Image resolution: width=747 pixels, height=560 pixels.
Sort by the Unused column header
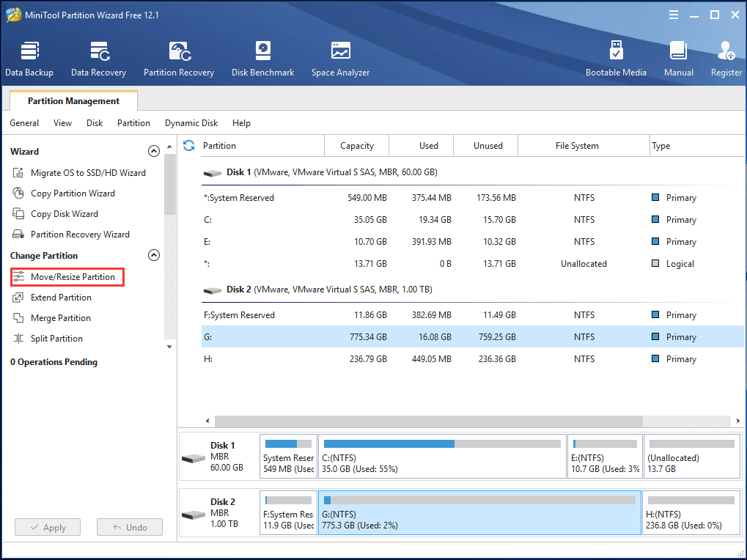[x=487, y=146]
